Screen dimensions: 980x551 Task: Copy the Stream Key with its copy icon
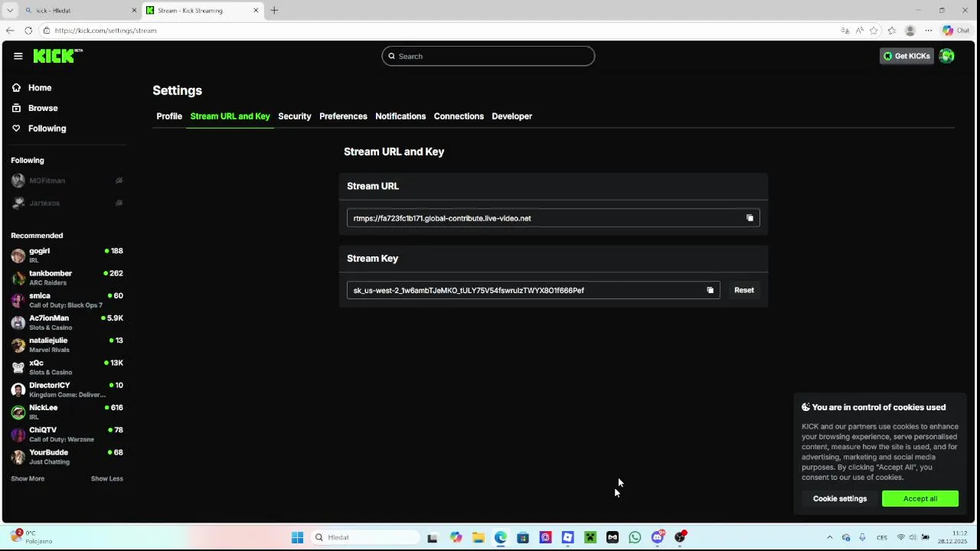click(710, 290)
